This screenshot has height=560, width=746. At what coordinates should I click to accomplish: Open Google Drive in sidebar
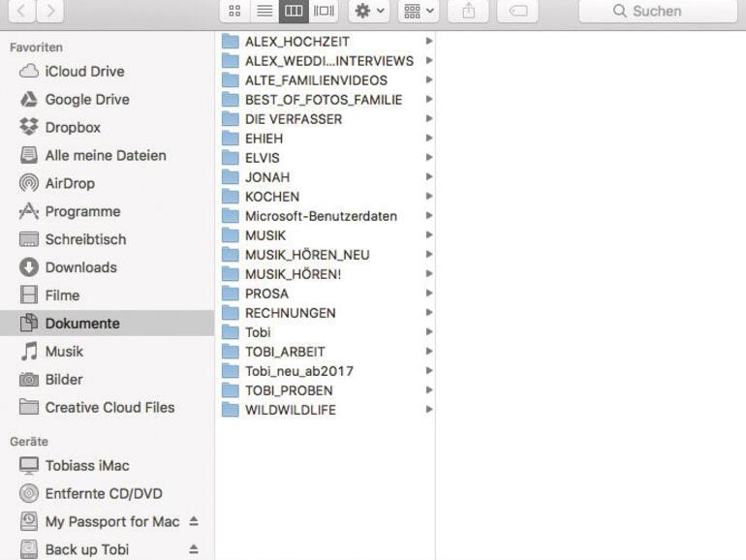point(107,100)
